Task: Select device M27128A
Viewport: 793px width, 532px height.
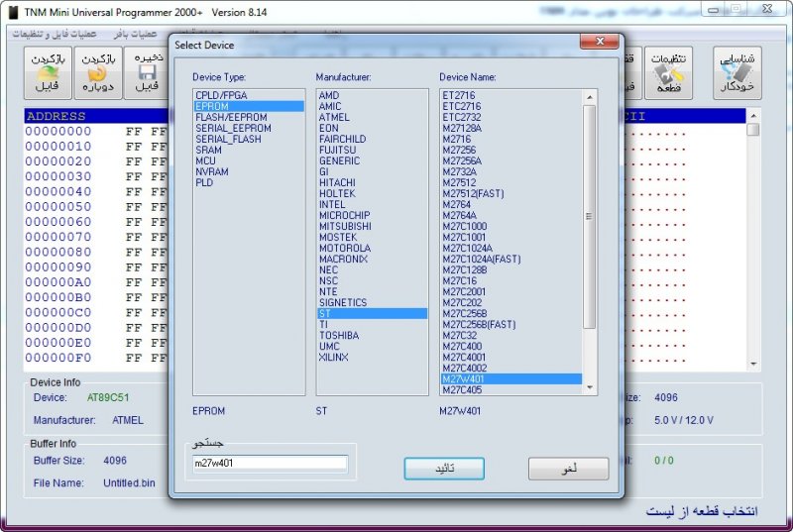Action: [511, 129]
